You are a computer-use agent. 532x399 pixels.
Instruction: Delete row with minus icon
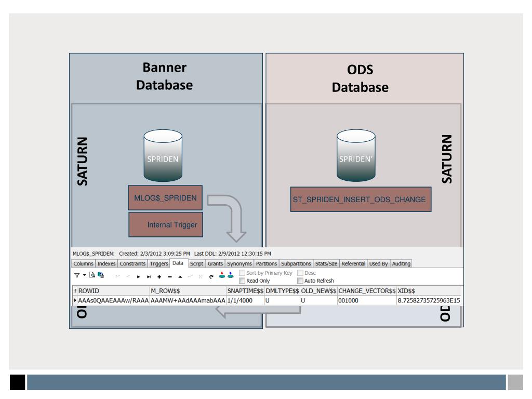pos(170,277)
